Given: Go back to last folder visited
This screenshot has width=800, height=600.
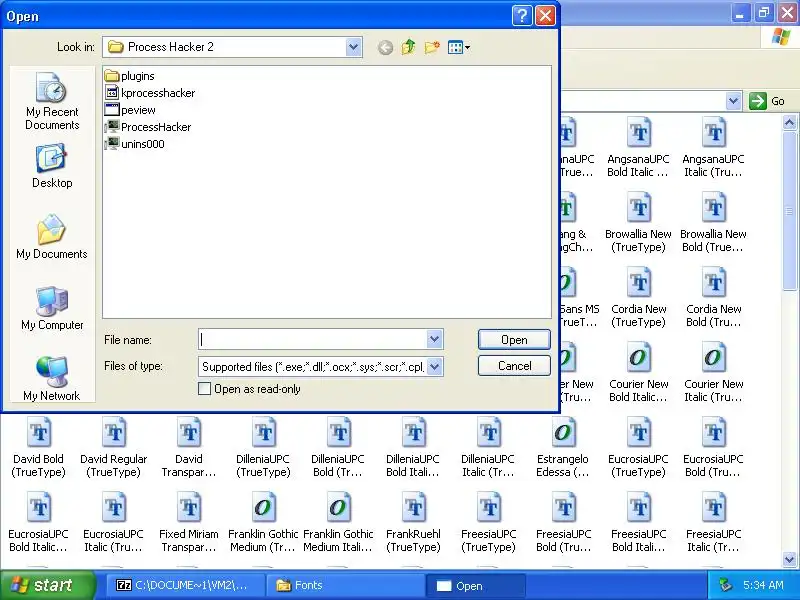Looking at the screenshot, I should pos(385,47).
